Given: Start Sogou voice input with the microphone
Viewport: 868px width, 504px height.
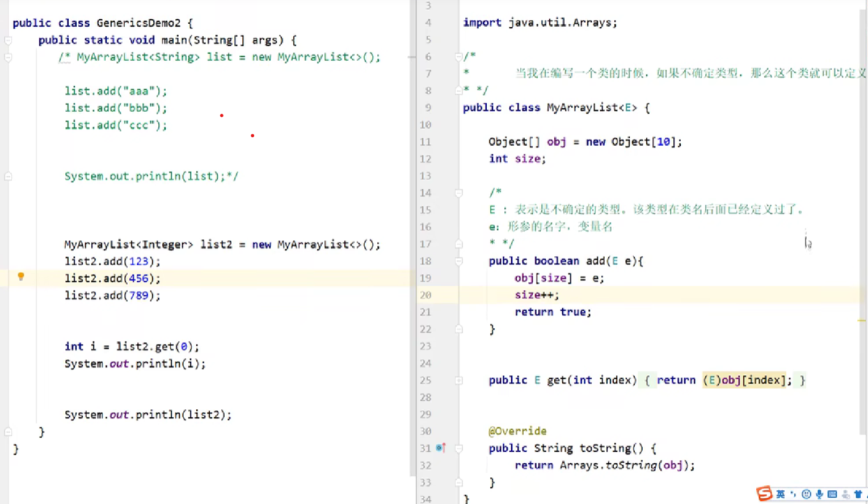Looking at the screenshot, I should [819, 494].
